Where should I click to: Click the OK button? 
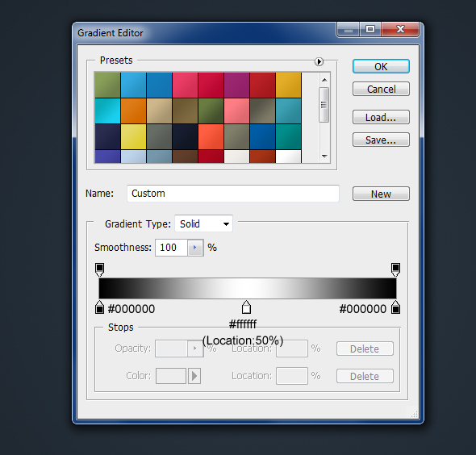coord(381,66)
